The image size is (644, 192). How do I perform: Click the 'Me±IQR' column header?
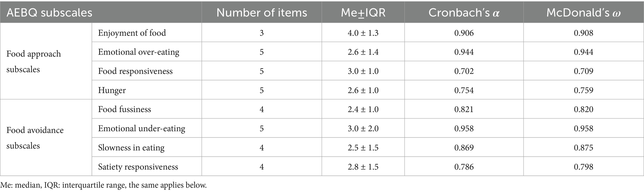363,12
